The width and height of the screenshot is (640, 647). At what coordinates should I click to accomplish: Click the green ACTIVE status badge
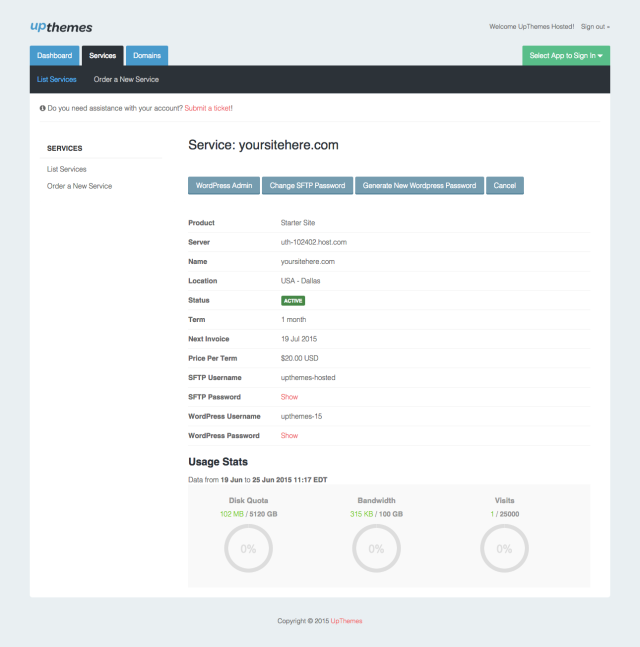[x=293, y=301]
